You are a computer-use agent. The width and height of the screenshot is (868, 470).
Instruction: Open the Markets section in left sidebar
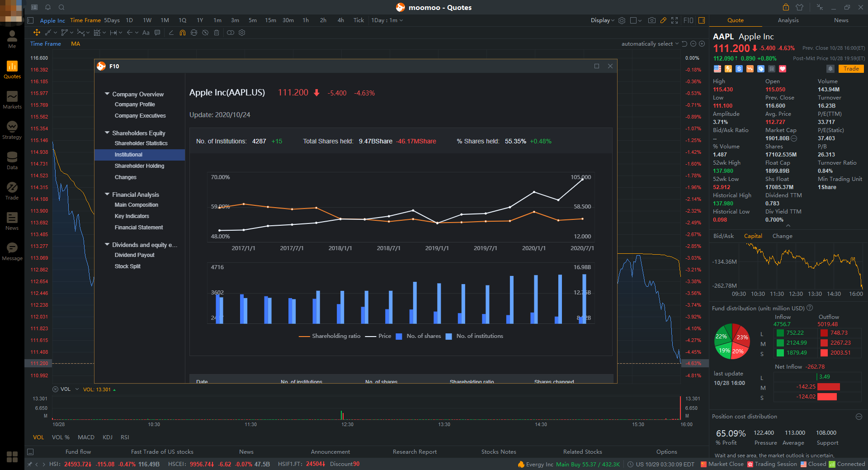coord(12,100)
